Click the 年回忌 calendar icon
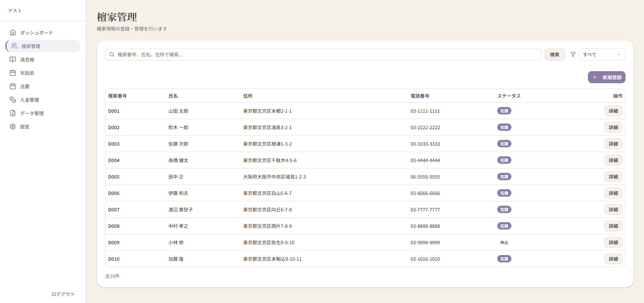This screenshot has height=303, width=644. [x=13, y=73]
